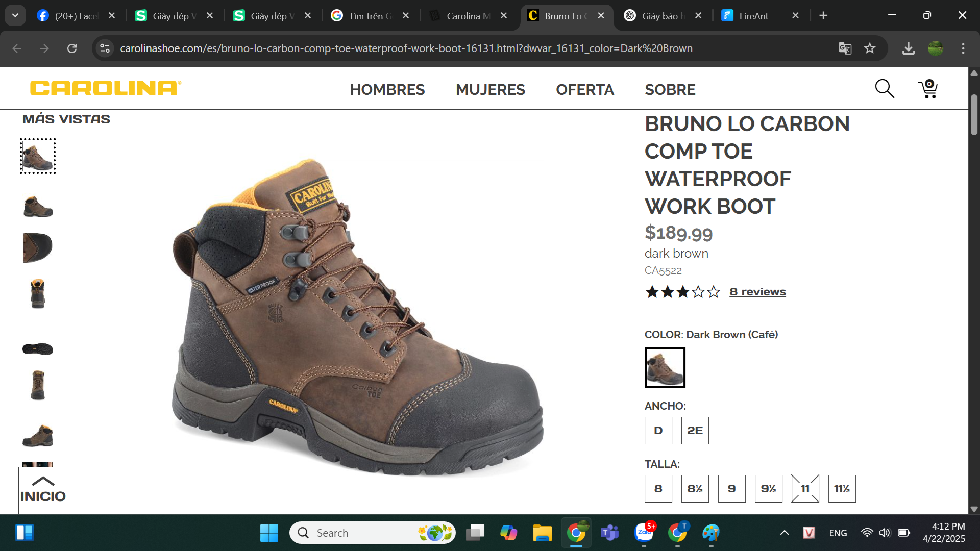Close the FireAnt tab
Image resolution: width=980 pixels, height=551 pixels.
pos(795,16)
